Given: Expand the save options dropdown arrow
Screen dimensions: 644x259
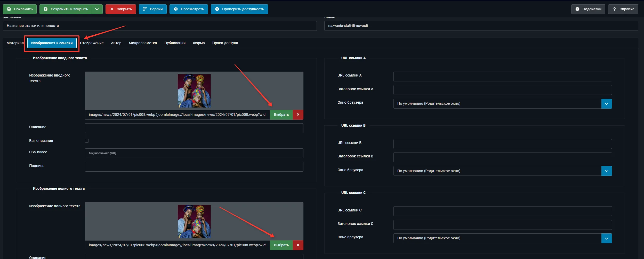Looking at the screenshot, I should [x=97, y=9].
